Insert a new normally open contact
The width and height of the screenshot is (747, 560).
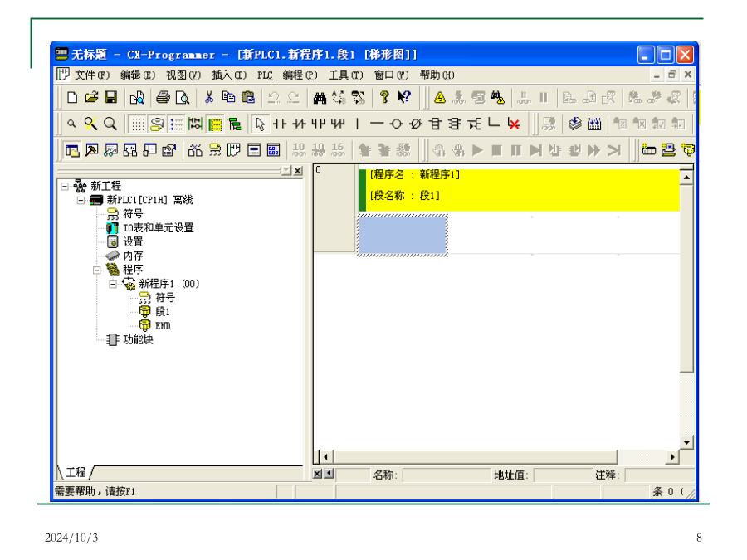[x=279, y=124]
